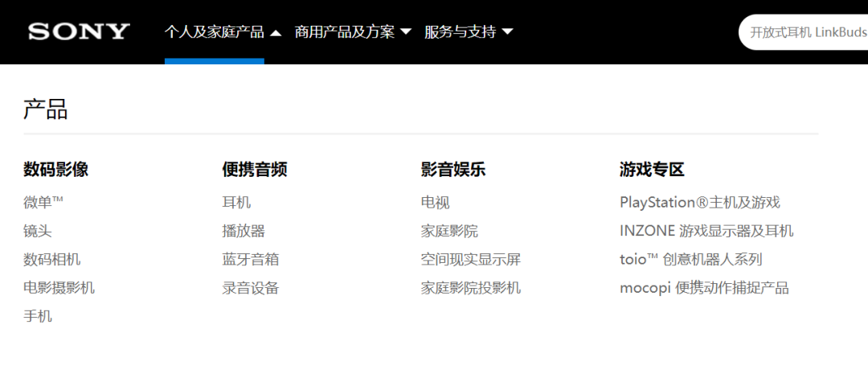Open the 录音设备 link
The width and height of the screenshot is (868, 374).
point(251,288)
